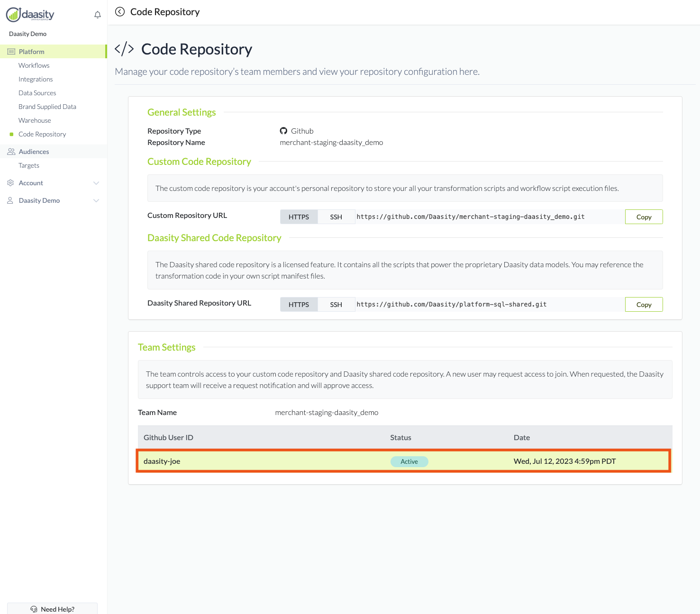The image size is (700, 614).
Task: Switch Custom Repository URL to SSH
Action: click(336, 217)
